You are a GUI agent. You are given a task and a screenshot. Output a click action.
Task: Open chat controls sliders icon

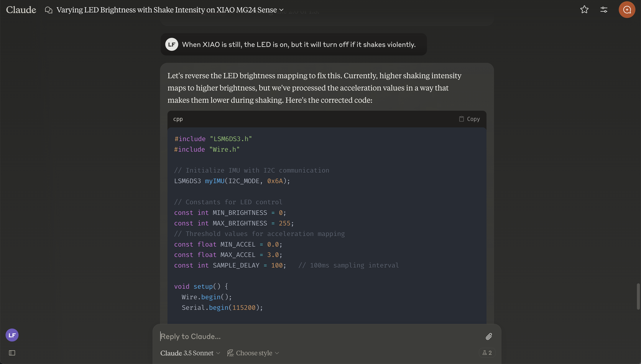tap(604, 9)
